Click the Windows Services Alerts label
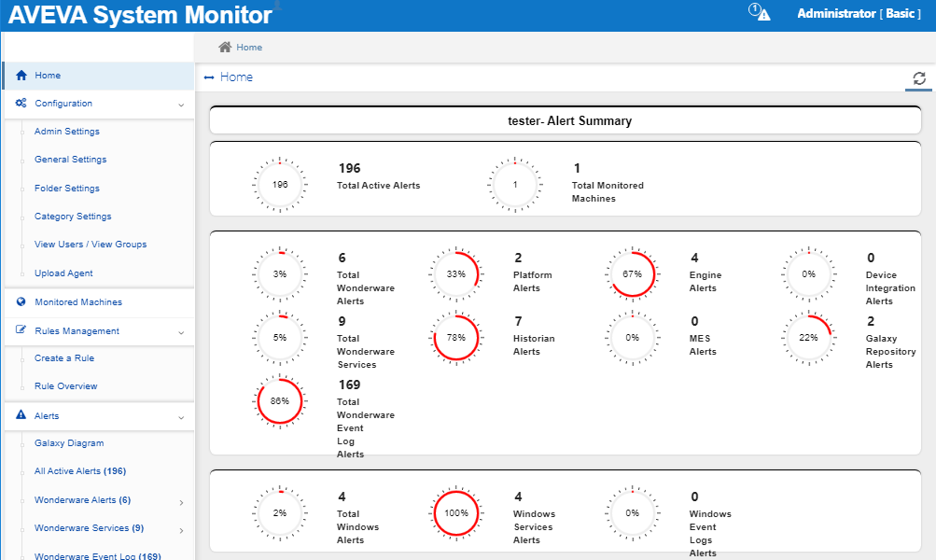This screenshot has width=936, height=560. (x=534, y=526)
